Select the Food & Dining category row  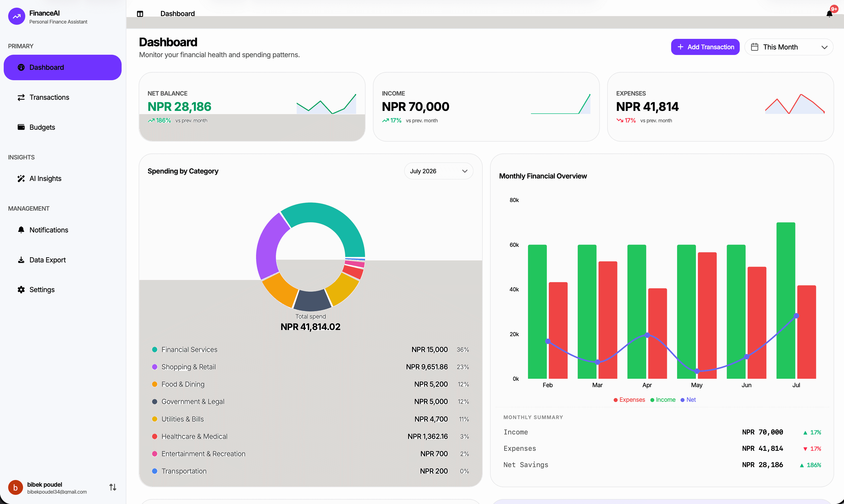(x=311, y=384)
